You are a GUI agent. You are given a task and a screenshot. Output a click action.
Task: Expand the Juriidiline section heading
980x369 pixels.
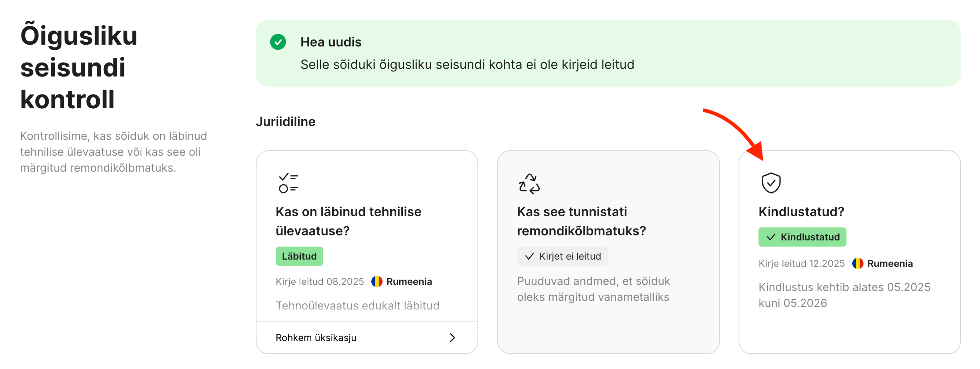pos(286,122)
